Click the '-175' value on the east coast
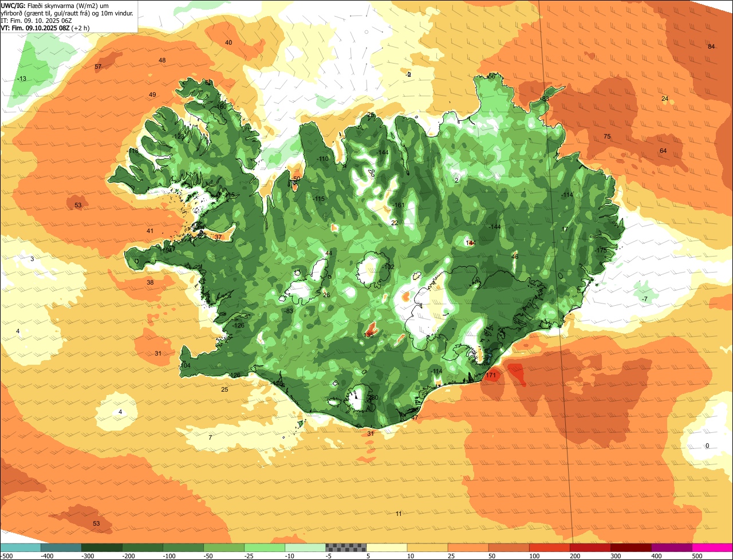733x560 pixels. tap(601, 251)
